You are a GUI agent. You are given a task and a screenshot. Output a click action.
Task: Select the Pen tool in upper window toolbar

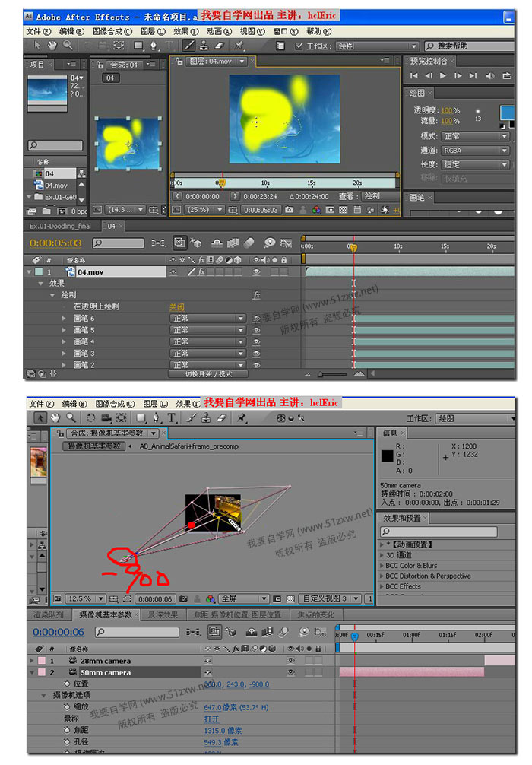[154, 46]
